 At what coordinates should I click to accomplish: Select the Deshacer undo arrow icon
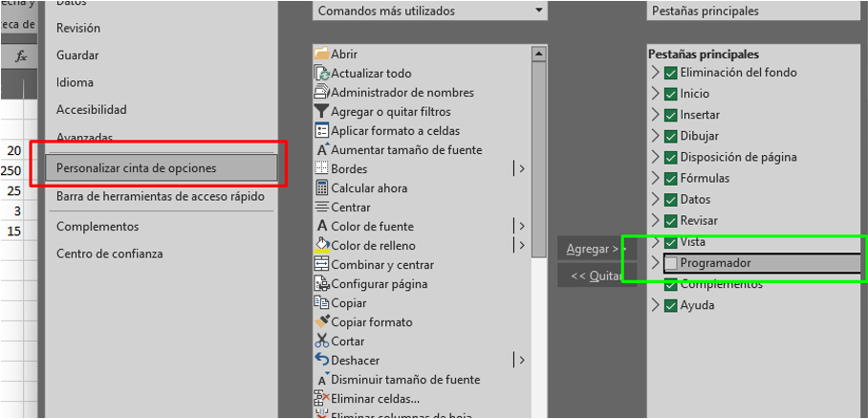coord(322,361)
